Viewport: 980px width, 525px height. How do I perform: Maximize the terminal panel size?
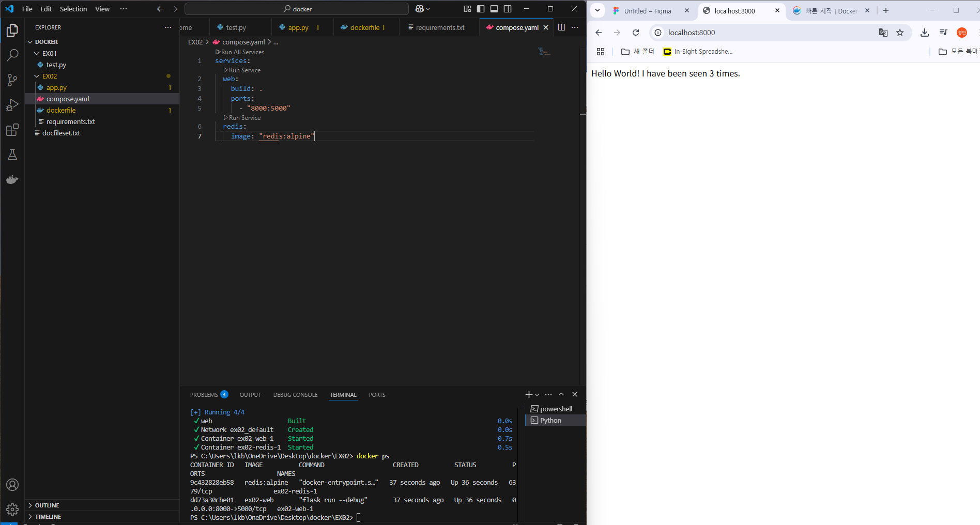pos(561,394)
